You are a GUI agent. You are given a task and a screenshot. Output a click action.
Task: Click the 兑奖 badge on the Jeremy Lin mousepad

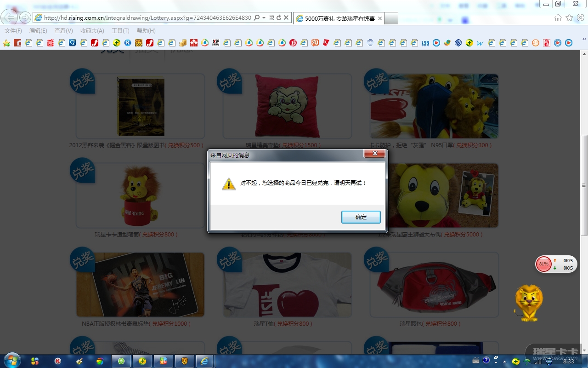(x=83, y=260)
